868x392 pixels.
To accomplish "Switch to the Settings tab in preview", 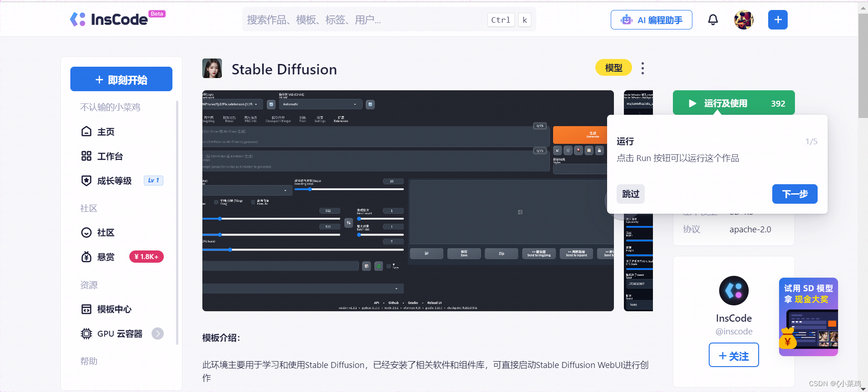I will pyautogui.click(x=320, y=119).
